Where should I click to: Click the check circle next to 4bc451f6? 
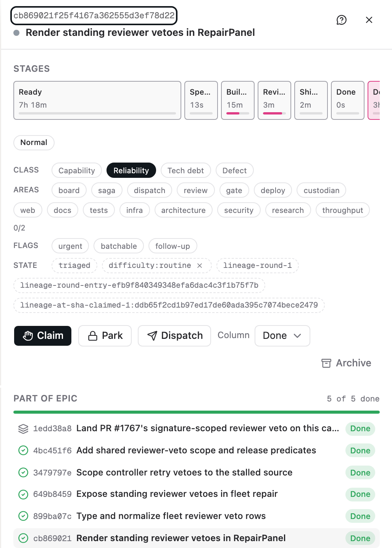point(23,451)
